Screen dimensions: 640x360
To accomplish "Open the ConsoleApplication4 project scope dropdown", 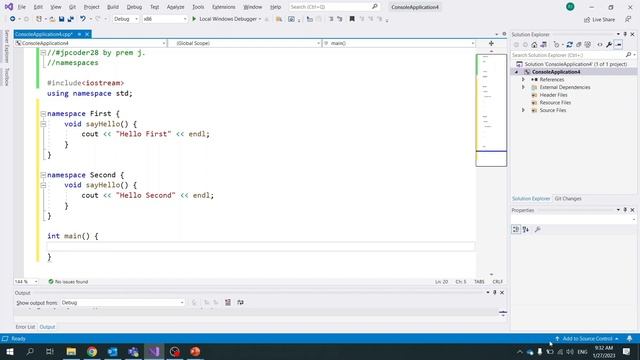I will pos(90,43).
